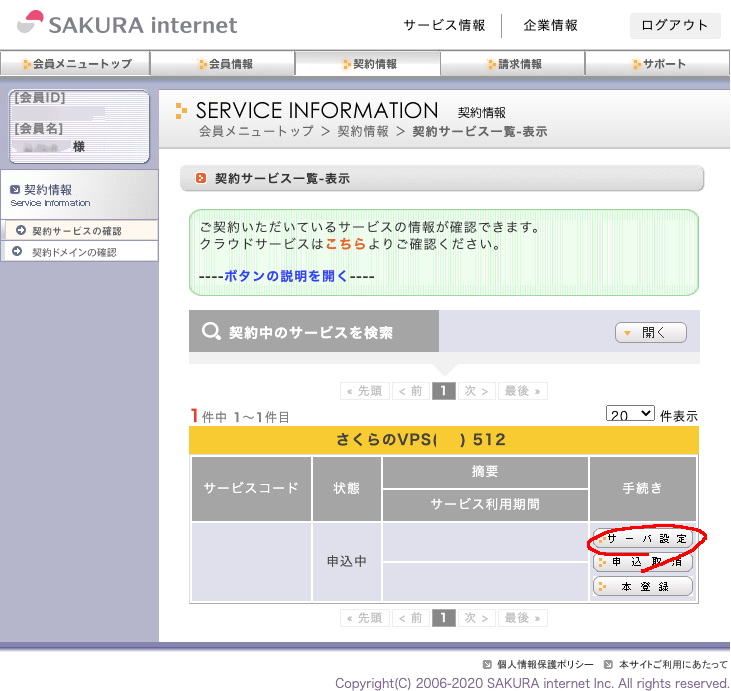Click the 本サイトご利用にあたって footer icon
Screen dimensions: 731x691
pos(609,664)
